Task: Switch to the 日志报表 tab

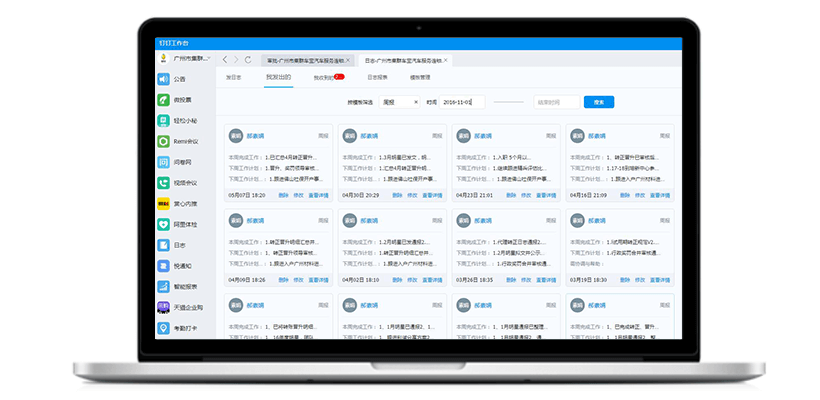Action: pos(377,77)
